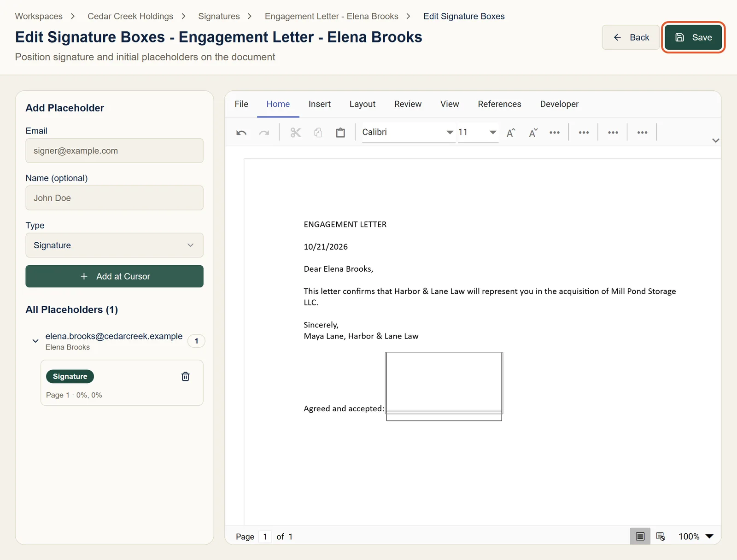
Task: Delete the Signature placeholder with trash icon
Action: 186,377
